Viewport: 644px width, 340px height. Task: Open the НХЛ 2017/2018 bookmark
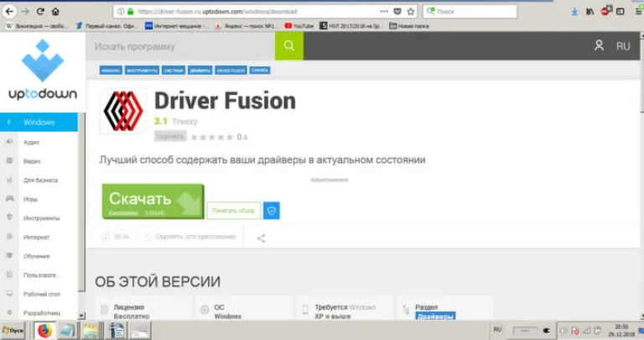[351, 26]
